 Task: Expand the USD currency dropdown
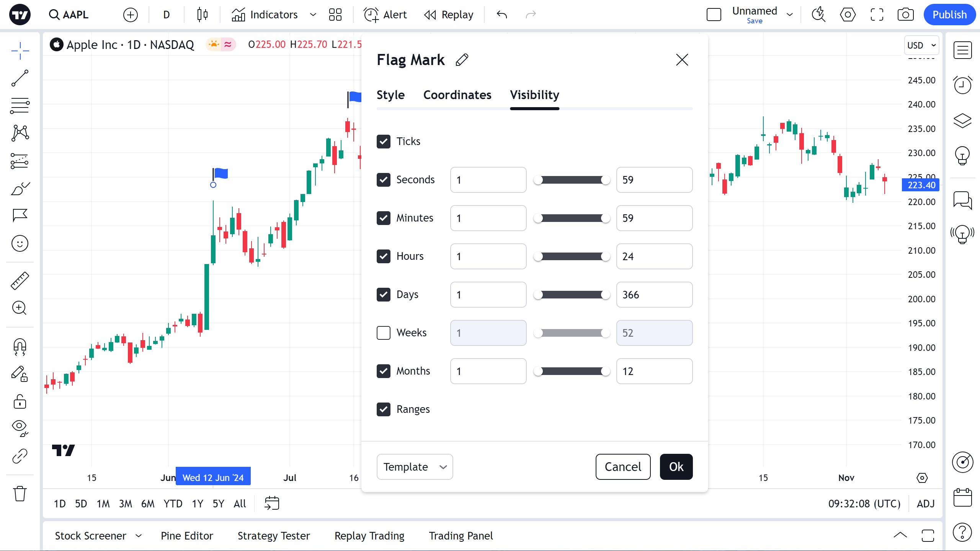coord(921,46)
